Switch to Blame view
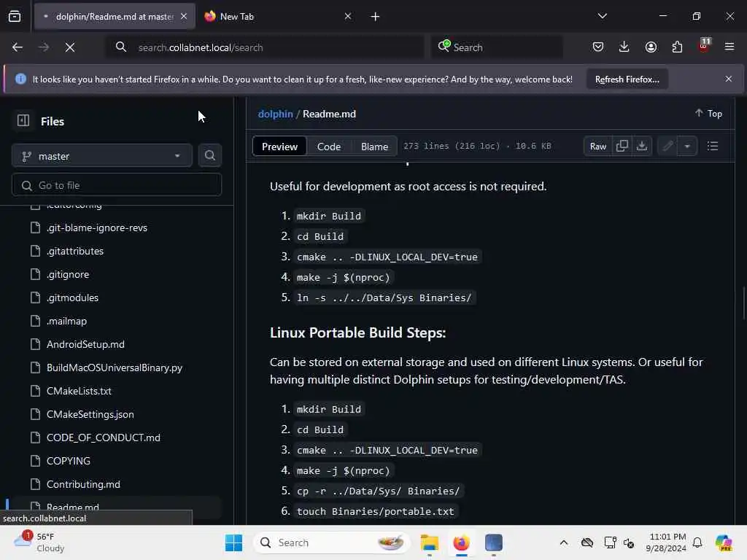 [x=374, y=146]
